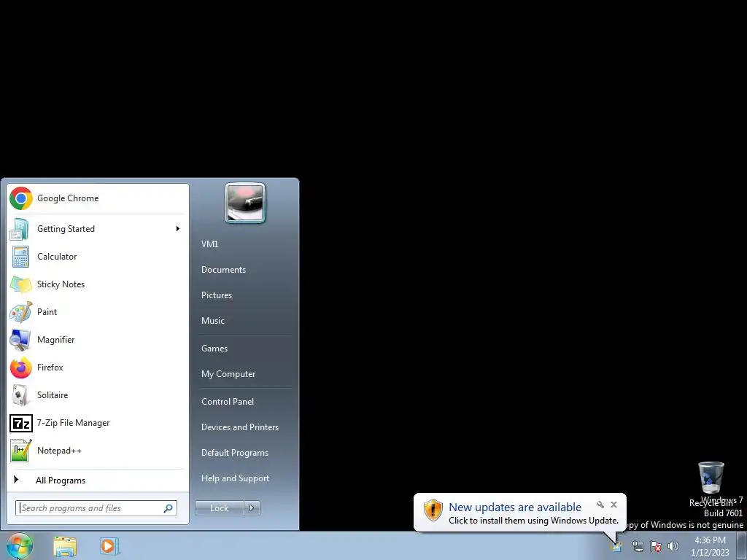Open the Sticky Notes icon
This screenshot has height=560, width=747.
(x=20, y=284)
